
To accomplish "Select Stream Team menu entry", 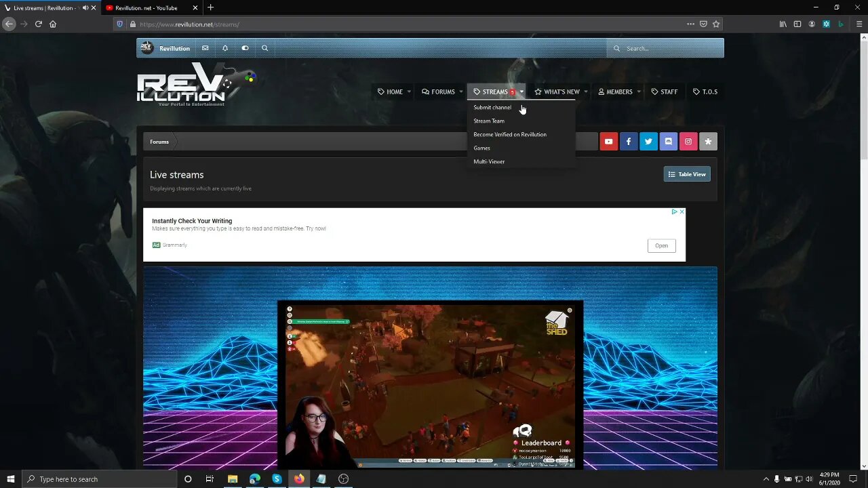I will click(489, 121).
